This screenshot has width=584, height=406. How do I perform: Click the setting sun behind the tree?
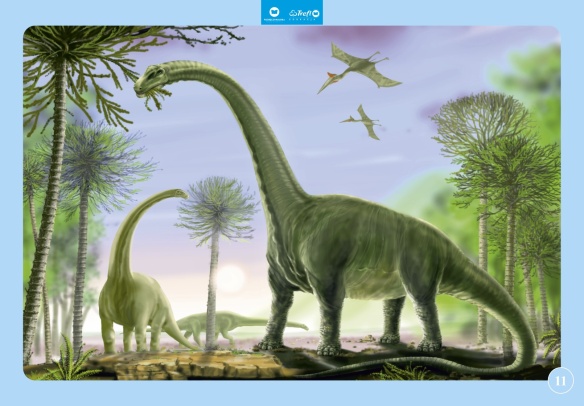coord(230,278)
